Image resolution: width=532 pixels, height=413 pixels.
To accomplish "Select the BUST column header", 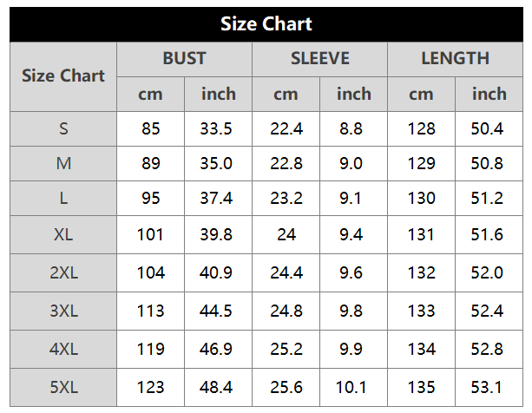I will pyautogui.click(x=184, y=58).
